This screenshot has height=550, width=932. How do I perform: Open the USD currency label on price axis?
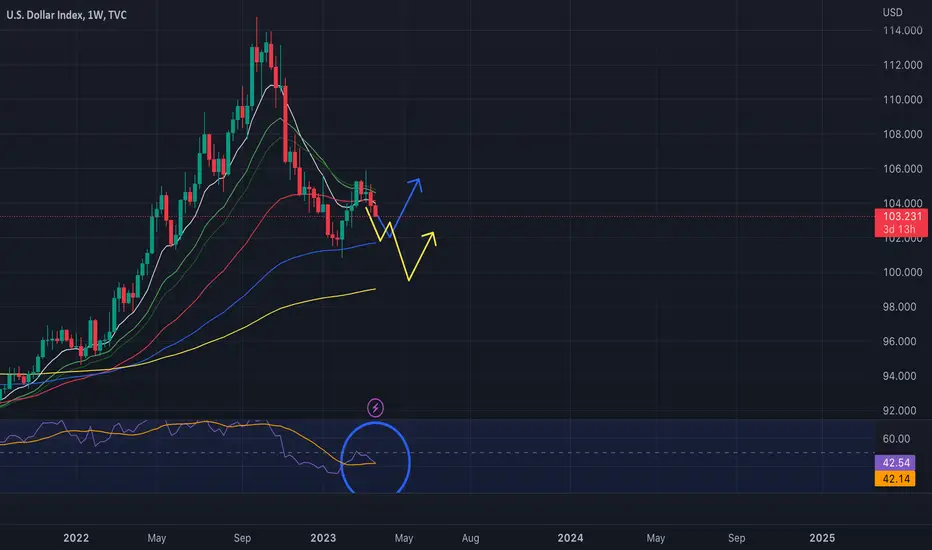click(893, 12)
